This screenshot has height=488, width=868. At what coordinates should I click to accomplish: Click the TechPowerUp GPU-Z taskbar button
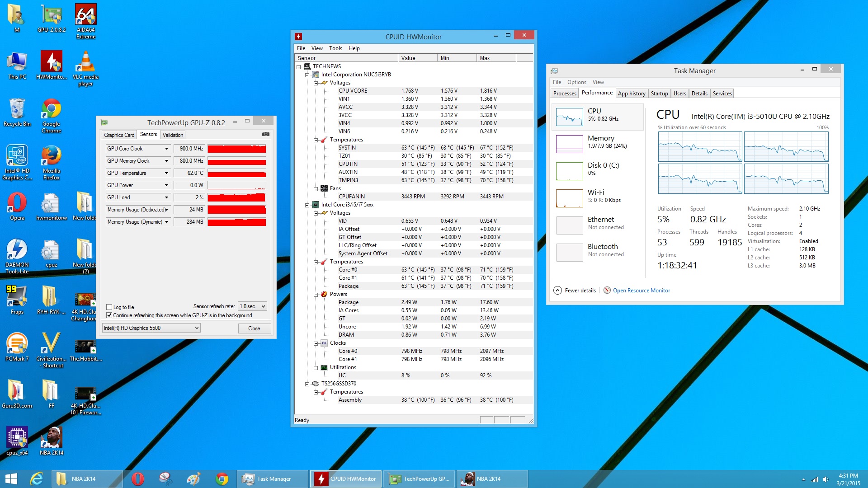tap(420, 479)
